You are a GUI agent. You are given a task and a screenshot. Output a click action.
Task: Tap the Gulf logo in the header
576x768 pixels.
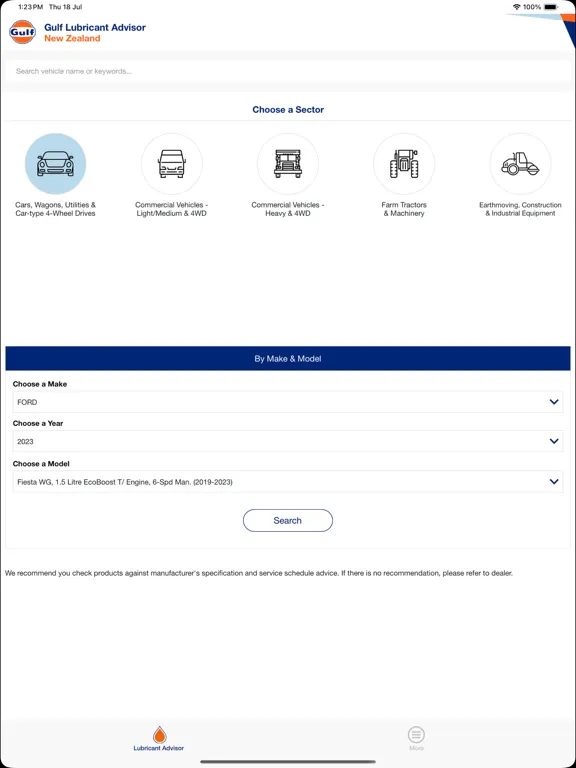23,32
